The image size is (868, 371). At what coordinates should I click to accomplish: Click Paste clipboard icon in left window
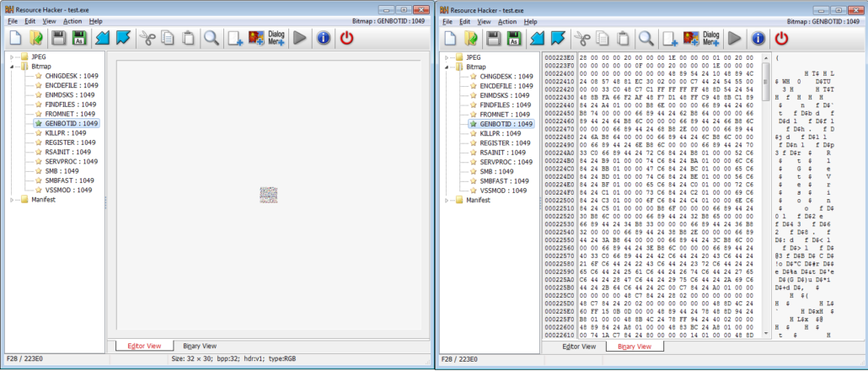click(x=189, y=38)
